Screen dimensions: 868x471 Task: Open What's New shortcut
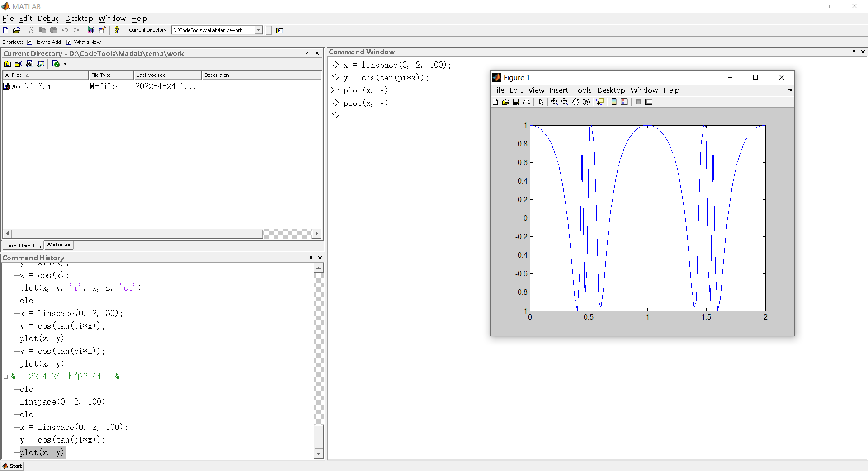84,42
